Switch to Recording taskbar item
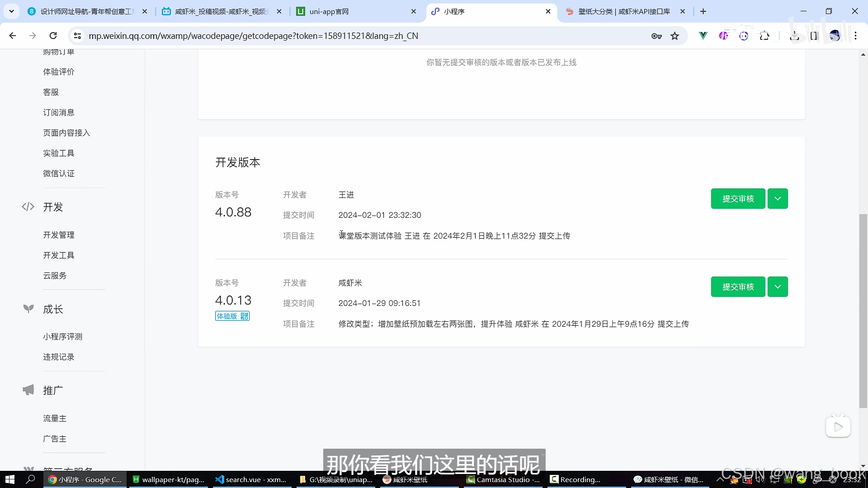Image resolution: width=868 pixels, height=488 pixels. pos(587,479)
